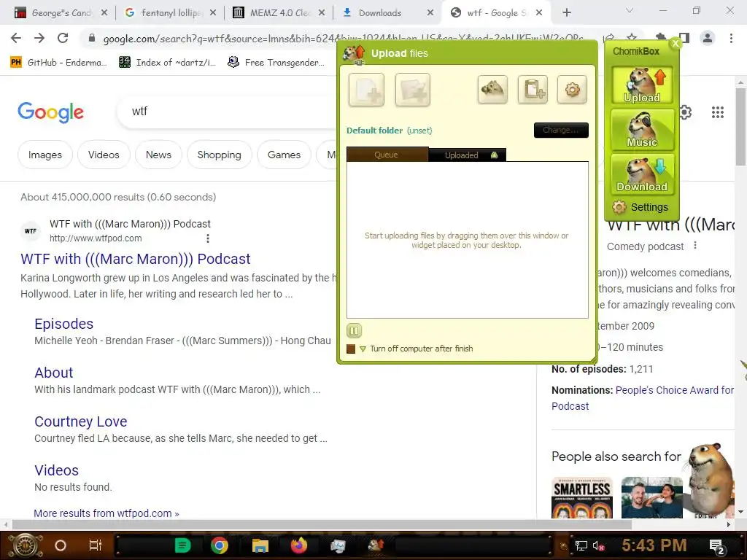Open GitHub - Enderman bookmark
This screenshot has width=747, height=560.
[x=58, y=63]
